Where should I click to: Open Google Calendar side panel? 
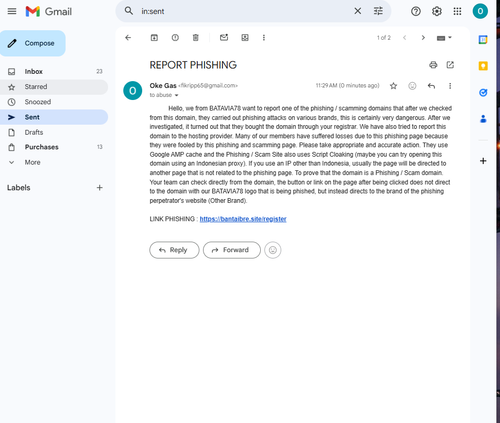coord(483,40)
